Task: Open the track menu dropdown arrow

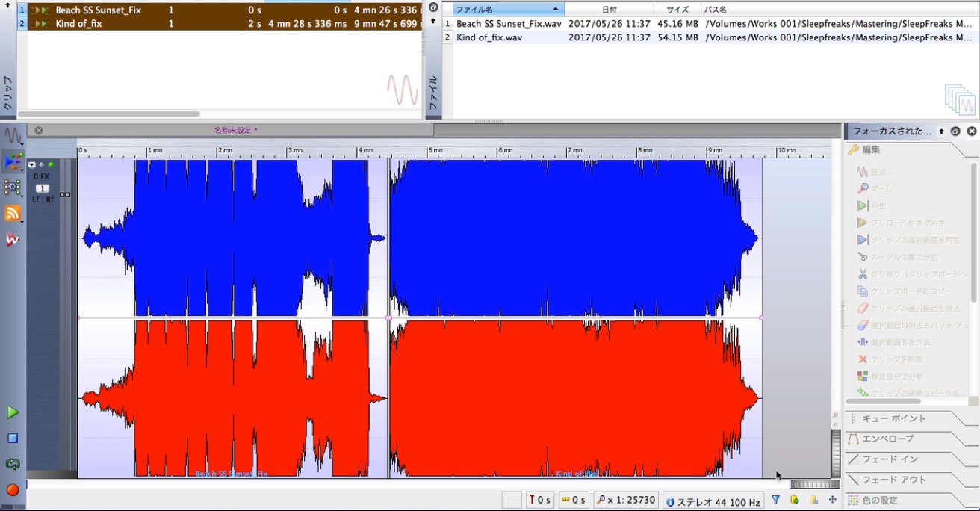Action: click(x=32, y=164)
